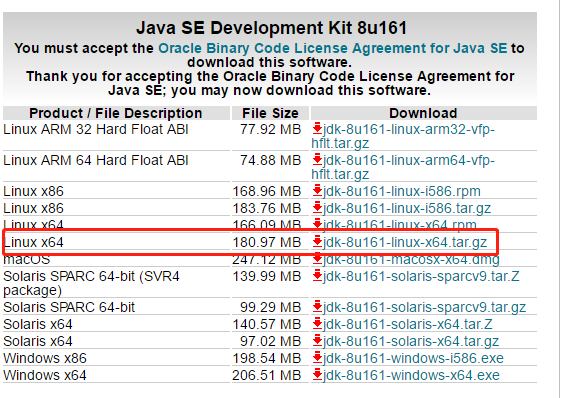
Task: Download jdk-8u161-linux-i586.rpm link
Action: (402, 191)
